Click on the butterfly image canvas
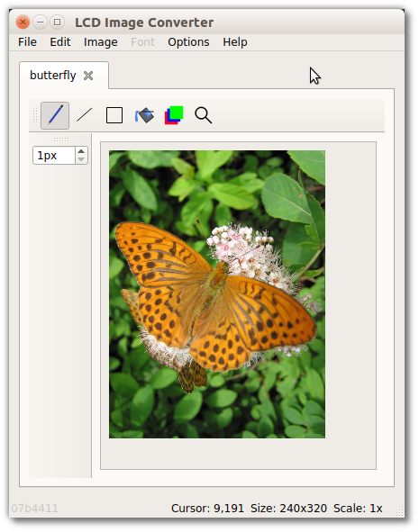 point(217,294)
